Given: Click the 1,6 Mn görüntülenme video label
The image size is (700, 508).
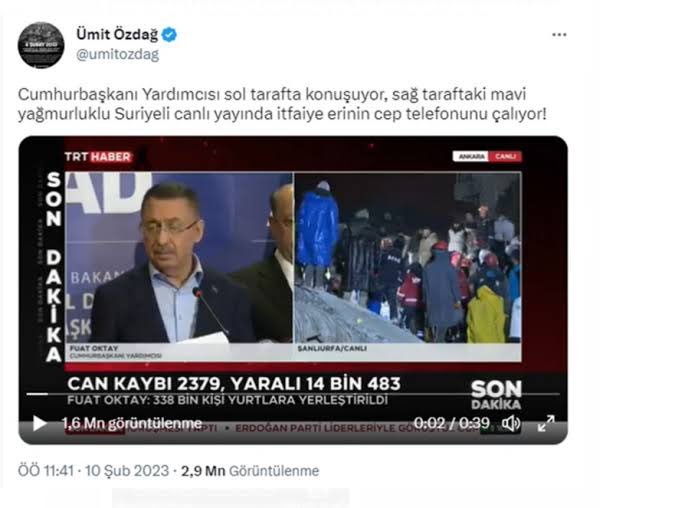Looking at the screenshot, I should tap(131, 423).
